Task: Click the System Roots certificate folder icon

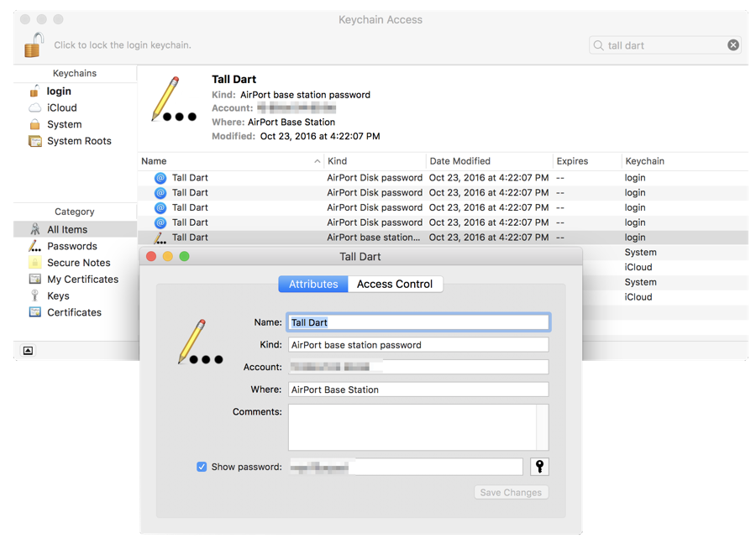Action: pos(35,141)
